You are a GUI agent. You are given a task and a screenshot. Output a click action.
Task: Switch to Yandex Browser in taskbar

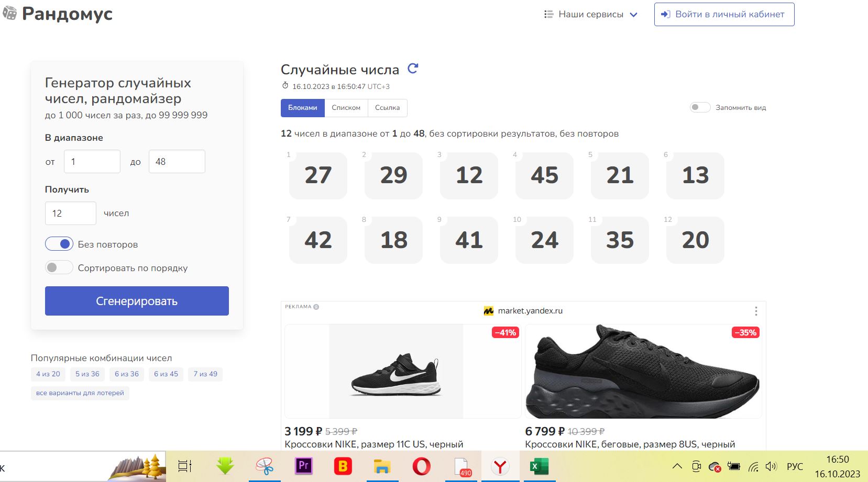pyautogui.click(x=500, y=466)
